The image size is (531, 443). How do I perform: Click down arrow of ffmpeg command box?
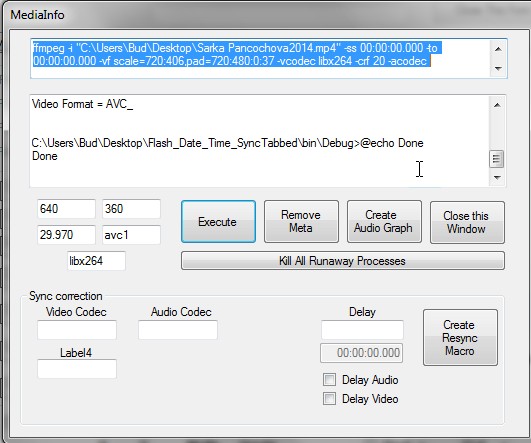(x=498, y=68)
